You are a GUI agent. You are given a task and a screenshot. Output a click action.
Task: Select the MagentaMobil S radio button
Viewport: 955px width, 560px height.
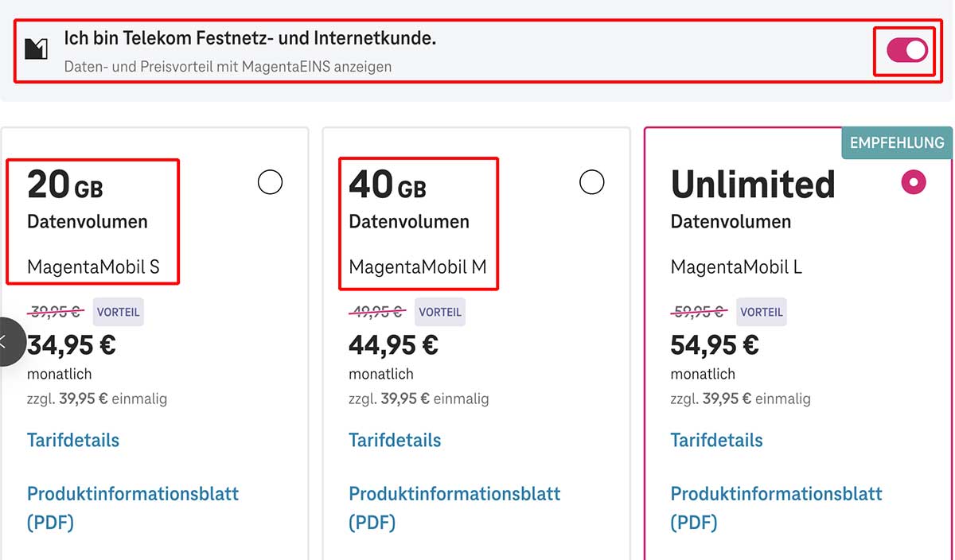[x=270, y=182]
